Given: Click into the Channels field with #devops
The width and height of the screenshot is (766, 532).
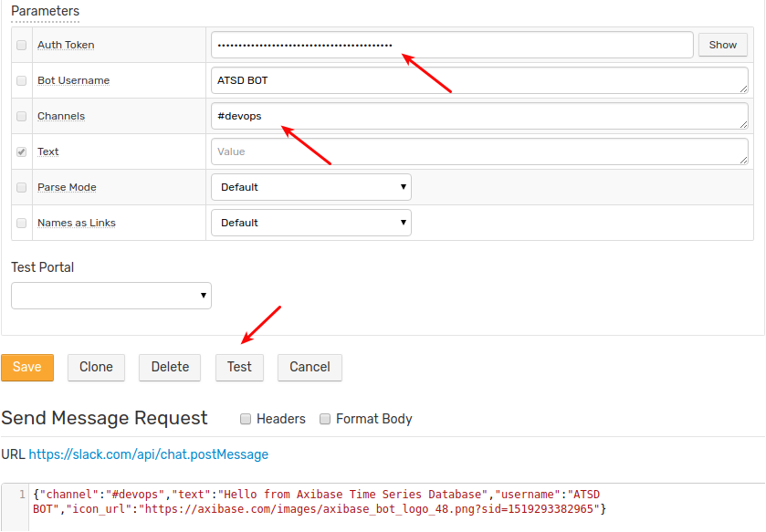Looking at the screenshot, I should point(479,116).
